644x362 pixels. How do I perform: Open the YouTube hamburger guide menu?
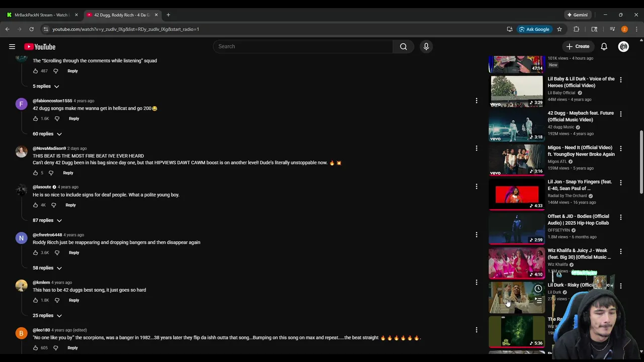pyautogui.click(x=12, y=47)
